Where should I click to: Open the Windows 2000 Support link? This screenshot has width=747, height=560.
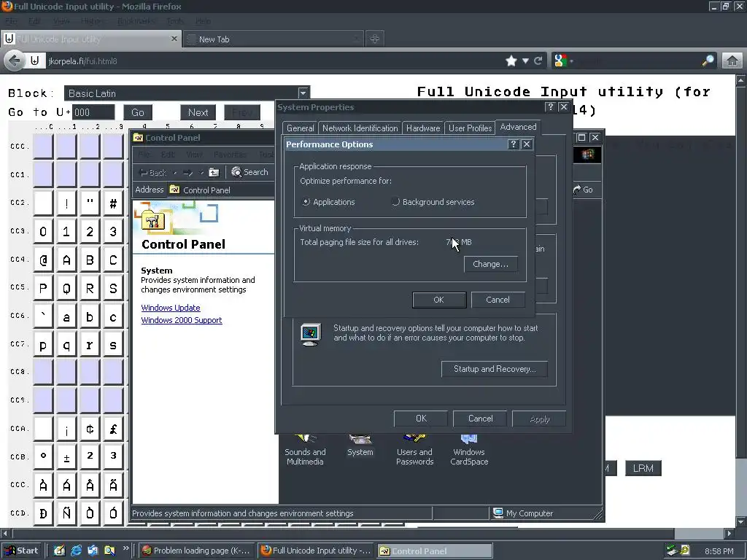point(182,320)
